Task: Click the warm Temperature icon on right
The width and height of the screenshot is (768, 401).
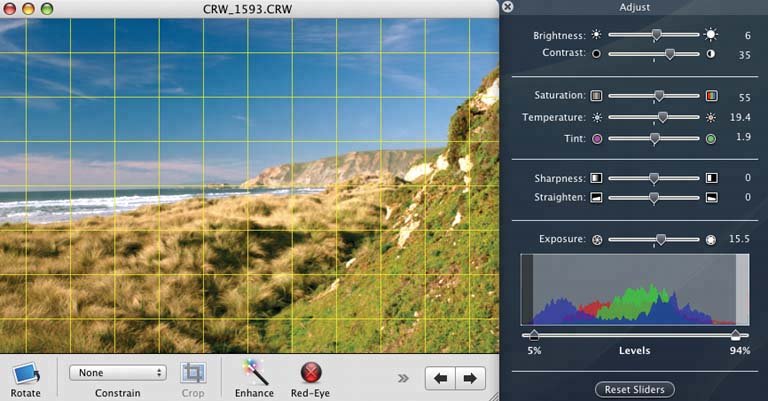Action: [x=711, y=118]
